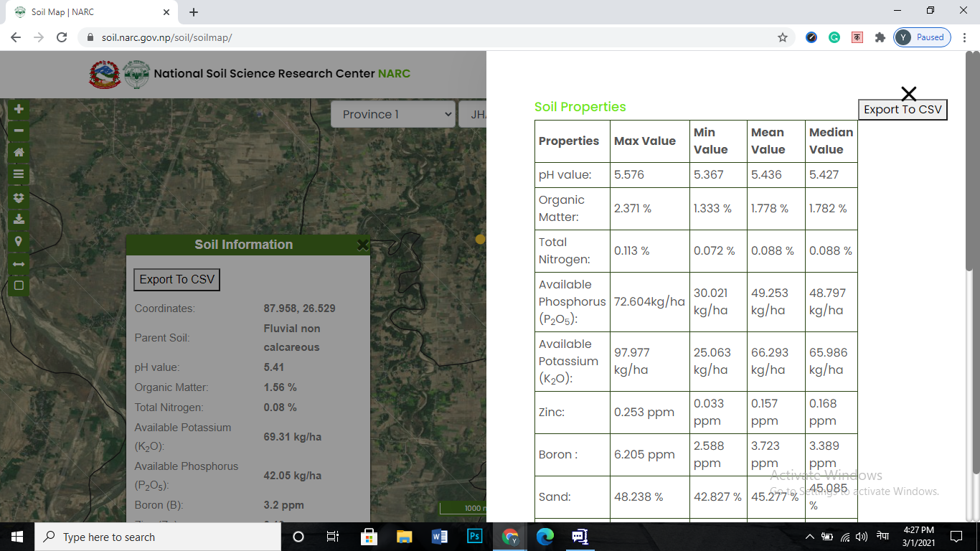Open the map menu (three lines)

tap(19, 174)
